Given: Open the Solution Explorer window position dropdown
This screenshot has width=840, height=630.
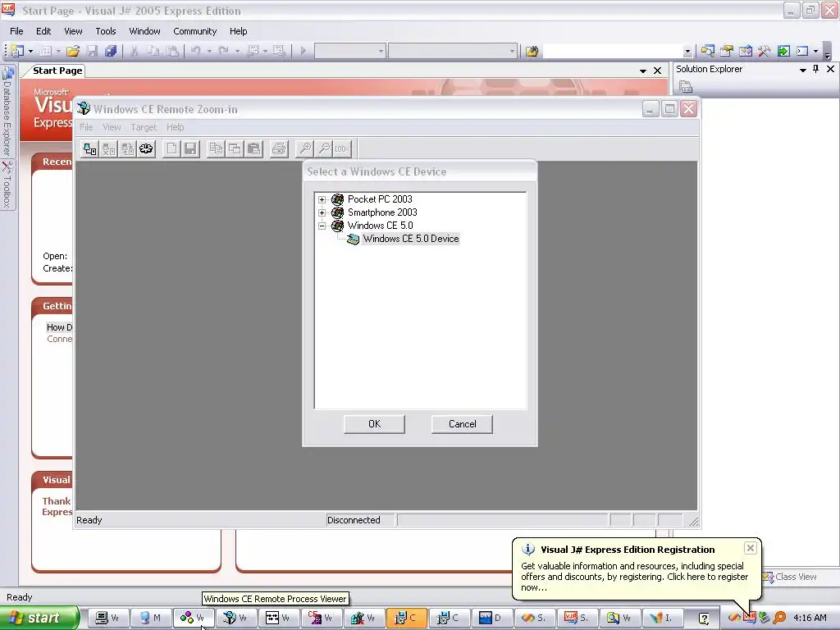Looking at the screenshot, I should (802, 70).
